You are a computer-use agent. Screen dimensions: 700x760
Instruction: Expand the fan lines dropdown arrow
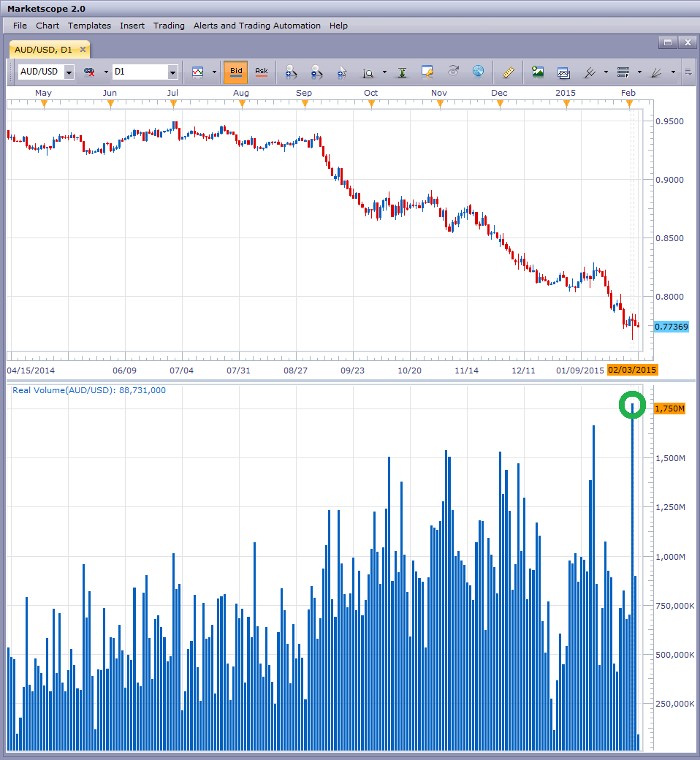pyautogui.click(x=673, y=72)
